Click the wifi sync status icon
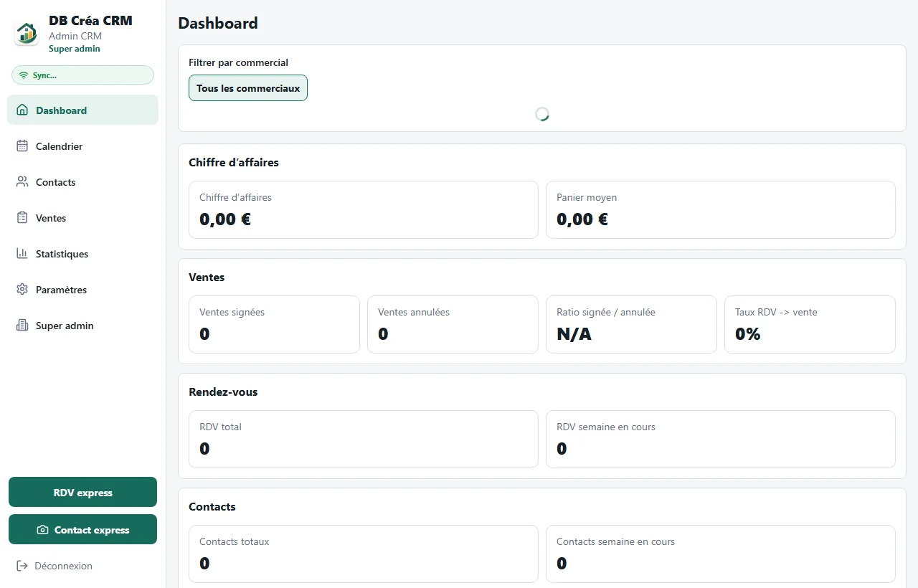Screen dimensions: 918x588 tap(24, 75)
